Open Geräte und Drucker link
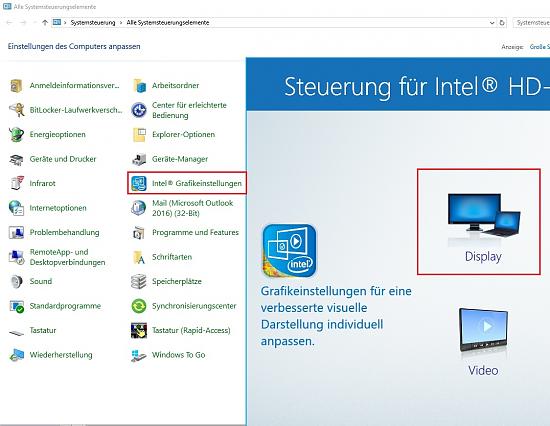Image resolution: width=550 pixels, height=426 pixels. coord(63,159)
